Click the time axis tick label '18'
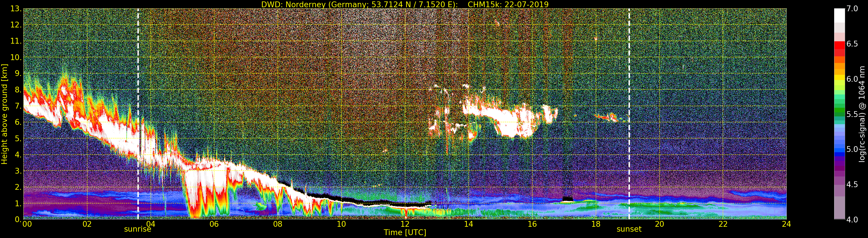Viewport: 868px width, 238px height. click(x=596, y=224)
